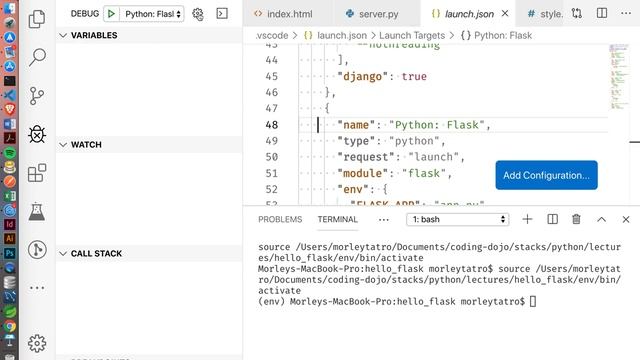Split the terminal pane

(552, 219)
